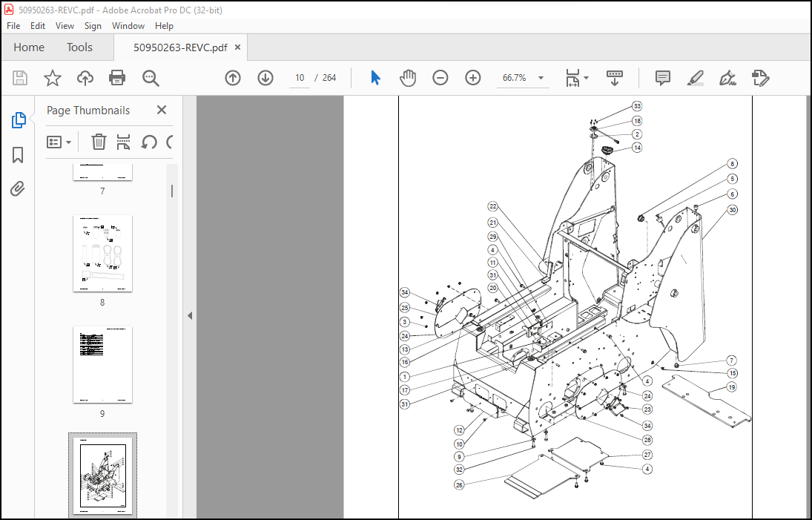Collapse the navigation pane arrow
The width and height of the screenshot is (812, 520).
tap(190, 315)
